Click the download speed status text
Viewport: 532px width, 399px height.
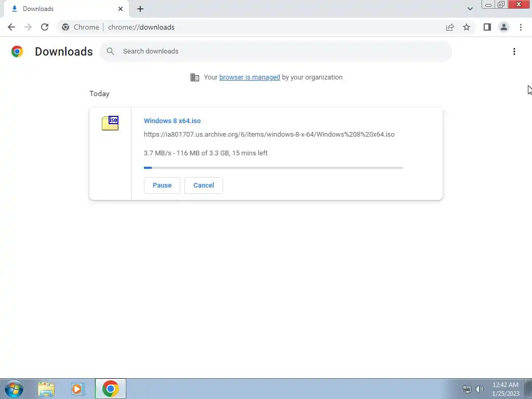click(x=206, y=153)
